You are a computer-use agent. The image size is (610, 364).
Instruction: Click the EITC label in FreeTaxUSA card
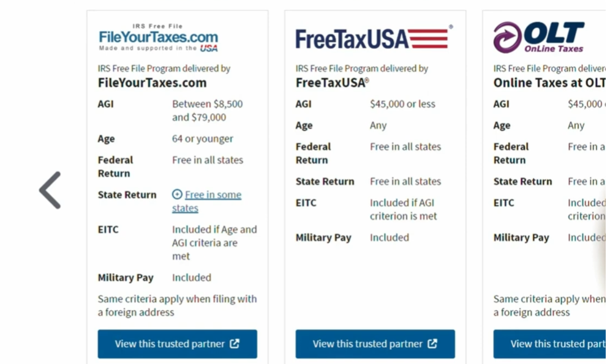click(306, 202)
